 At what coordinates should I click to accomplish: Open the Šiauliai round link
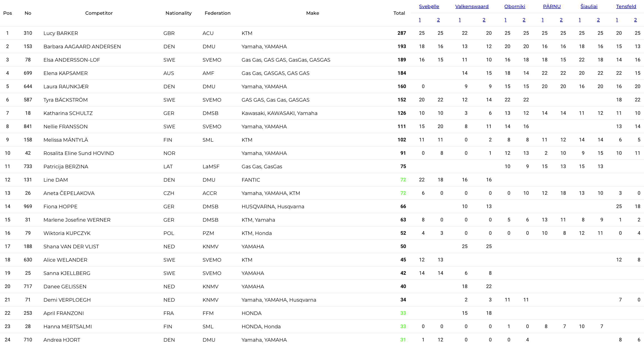pyautogui.click(x=589, y=6)
